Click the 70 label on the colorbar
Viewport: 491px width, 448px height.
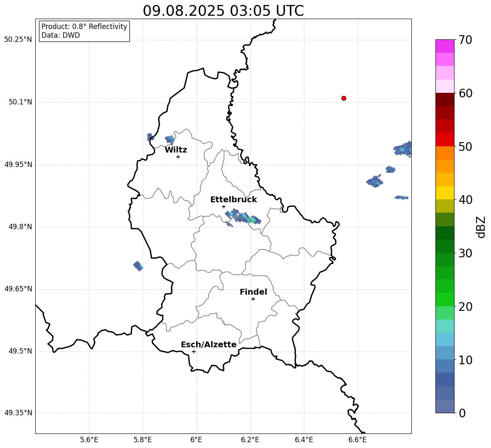click(x=465, y=40)
